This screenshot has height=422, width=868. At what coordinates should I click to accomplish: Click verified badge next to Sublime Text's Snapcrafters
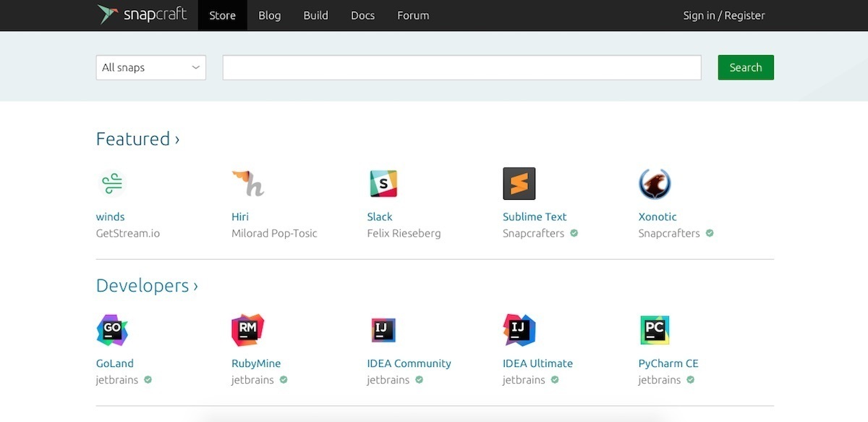(574, 233)
